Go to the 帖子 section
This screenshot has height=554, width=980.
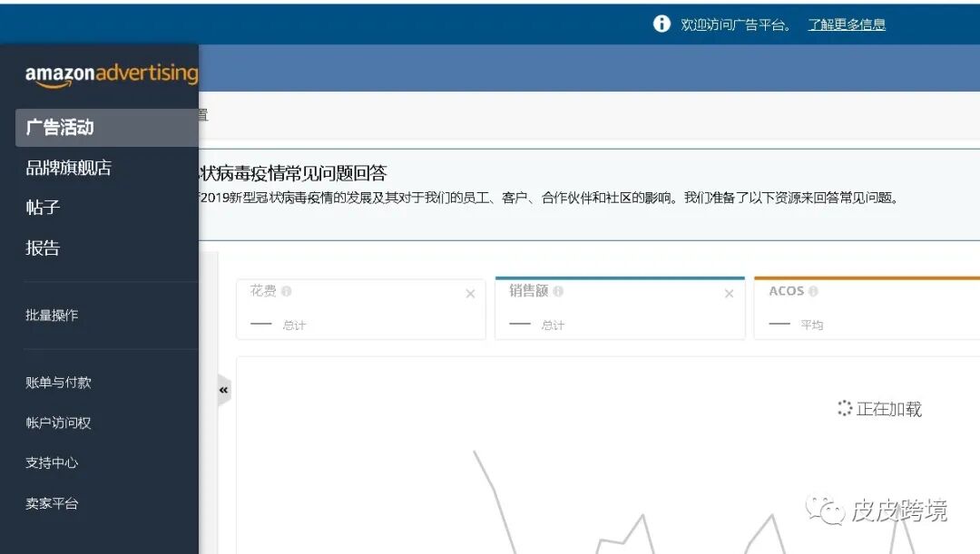tap(42, 207)
